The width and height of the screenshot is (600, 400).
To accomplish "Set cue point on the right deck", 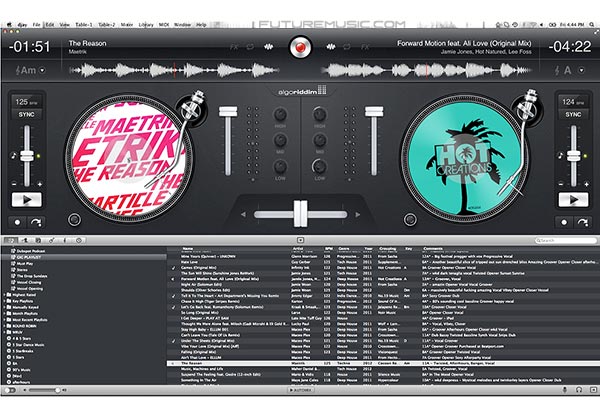I will coord(564,222).
